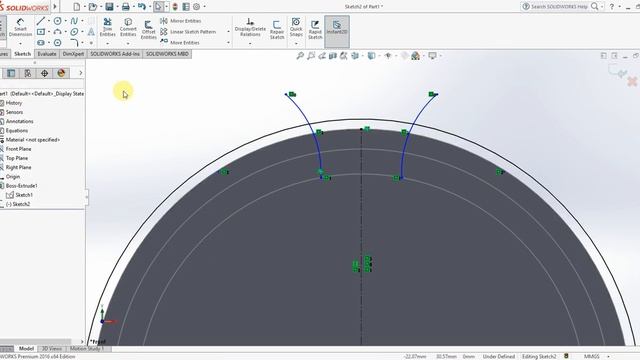Select Front Plane in feature tree
This screenshot has width=640, height=360.
(x=18, y=149)
